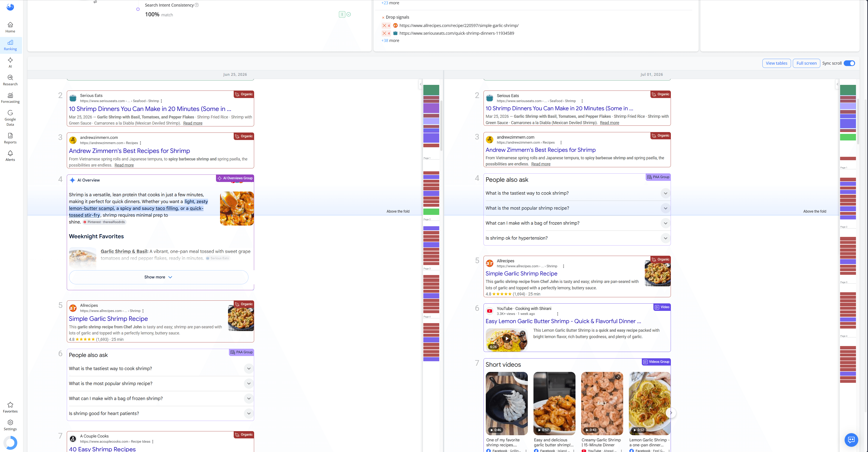Open the Alerts bell icon
This screenshot has height=452, width=868.
point(10,156)
